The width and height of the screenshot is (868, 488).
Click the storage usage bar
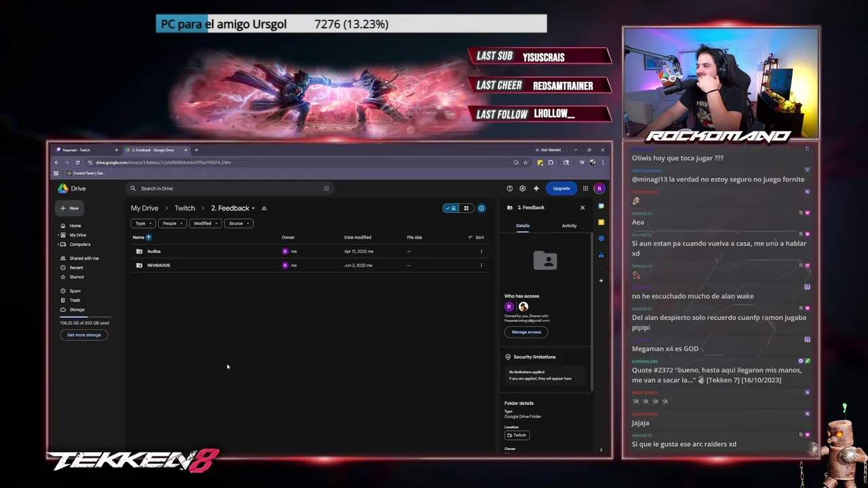(85, 317)
